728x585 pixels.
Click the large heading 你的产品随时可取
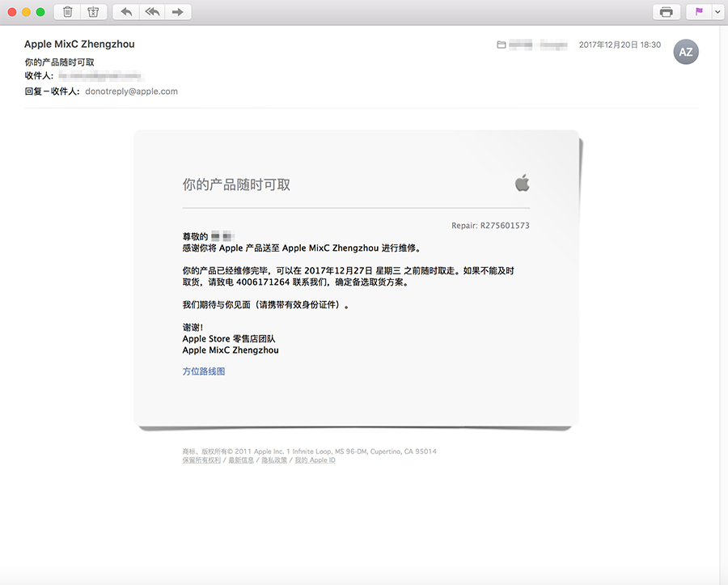pos(236,184)
